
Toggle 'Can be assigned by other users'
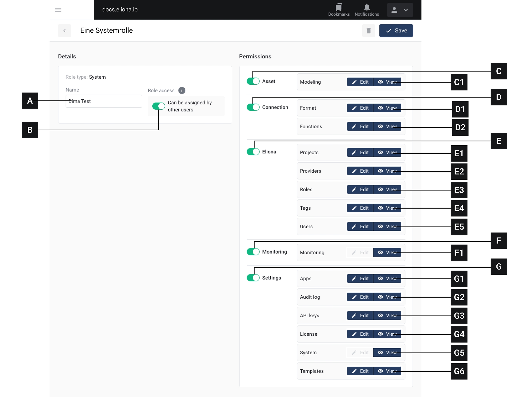[x=158, y=106]
